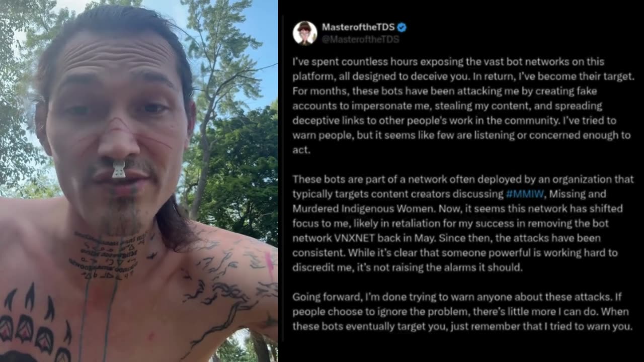Select the @MasteroftheTDS handle
The width and height of the screenshot is (644, 362).
(x=360, y=39)
